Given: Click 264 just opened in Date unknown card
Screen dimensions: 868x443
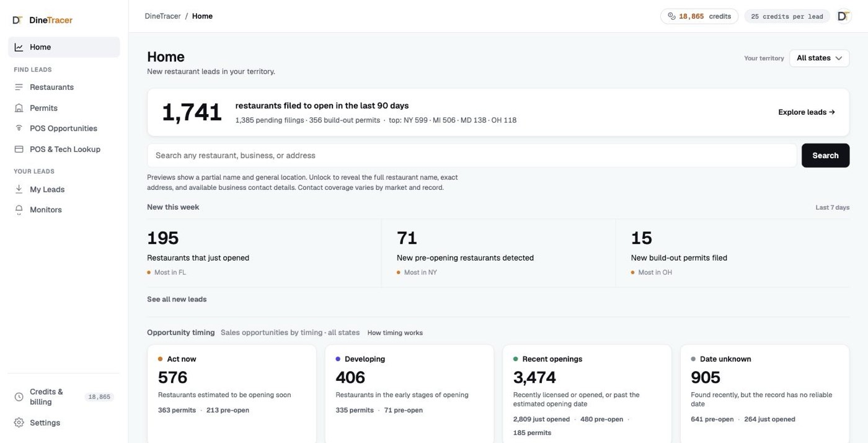Looking at the screenshot, I should [769, 419].
